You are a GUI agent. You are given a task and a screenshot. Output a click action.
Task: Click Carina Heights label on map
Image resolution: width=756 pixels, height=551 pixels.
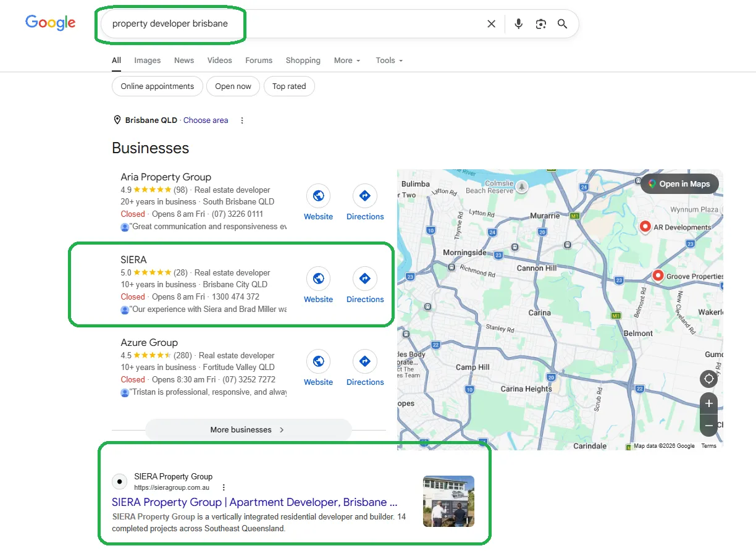[x=526, y=389]
